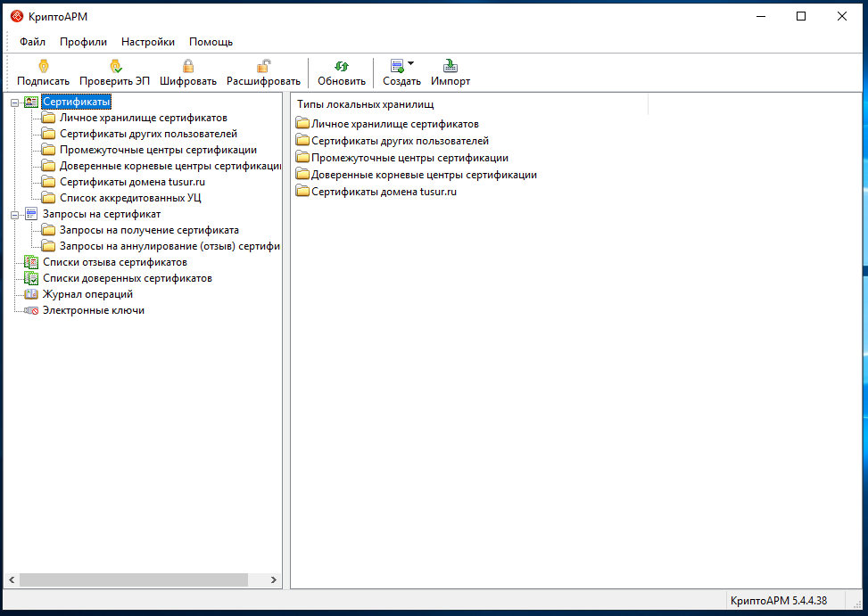Viewport: 868px width, 616px height.
Task: Select Списки доверенных сертификатов label
Action: [128, 278]
